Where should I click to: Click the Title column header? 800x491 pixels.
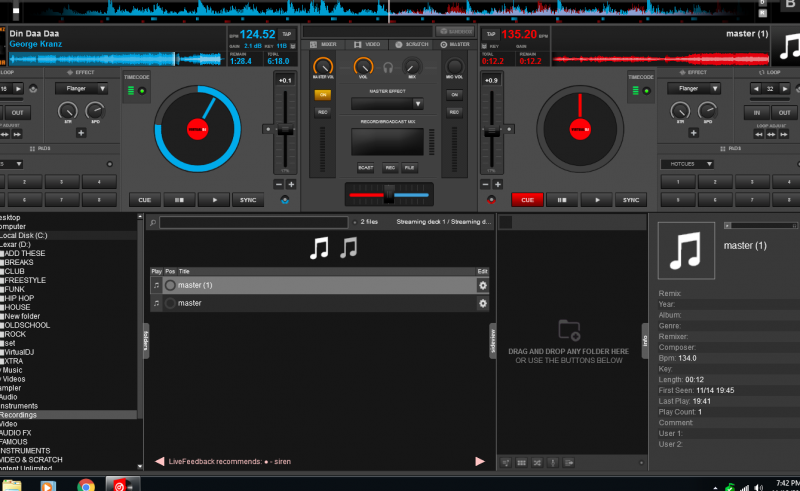pos(184,272)
